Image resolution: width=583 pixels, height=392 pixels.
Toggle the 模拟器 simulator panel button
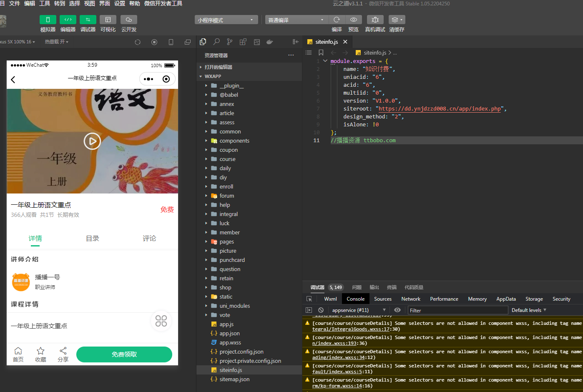(x=48, y=20)
